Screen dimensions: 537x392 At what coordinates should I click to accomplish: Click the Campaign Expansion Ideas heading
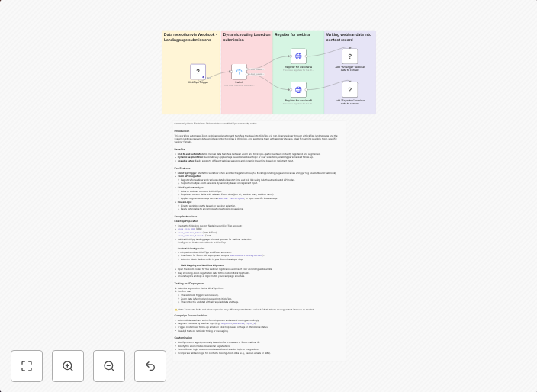coord(191,315)
